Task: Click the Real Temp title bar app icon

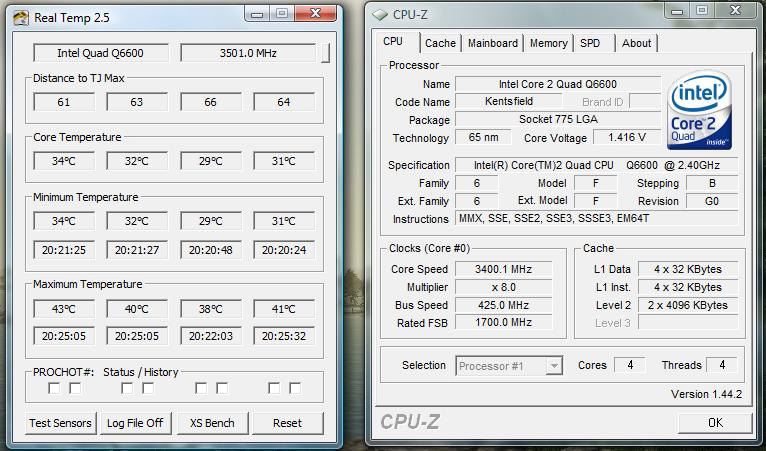Action: 21,18
